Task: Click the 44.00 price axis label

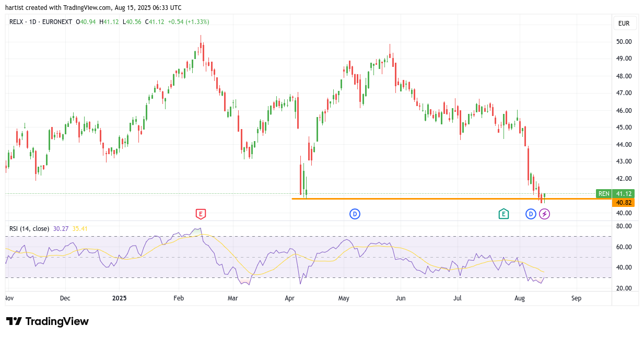Action: (x=624, y=144)
